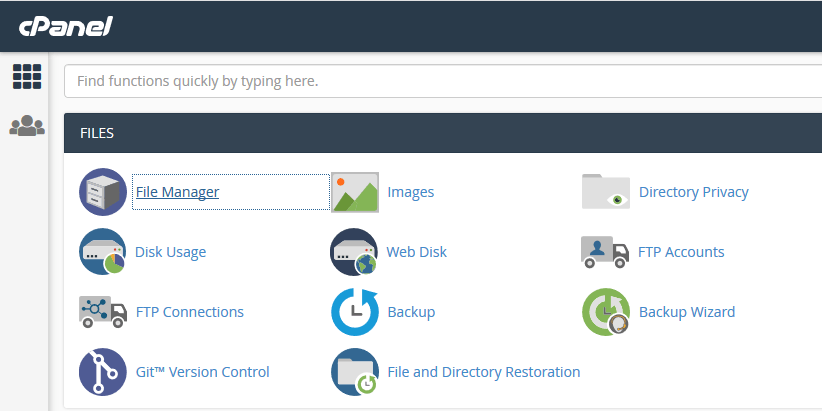The width and height of the screenshot is (822, 411).
Task: Click the Backup Wizard text link
Action: (x=687, y=312)
